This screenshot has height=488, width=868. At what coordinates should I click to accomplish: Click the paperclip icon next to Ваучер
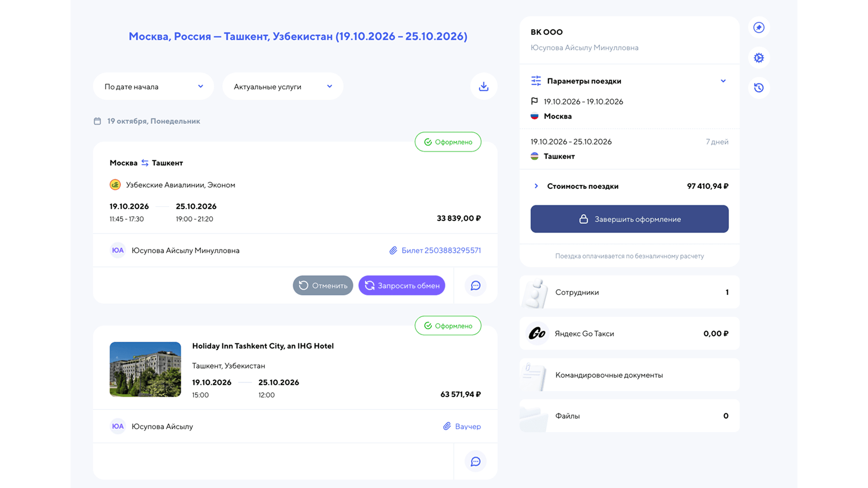[x=447, y=426]
